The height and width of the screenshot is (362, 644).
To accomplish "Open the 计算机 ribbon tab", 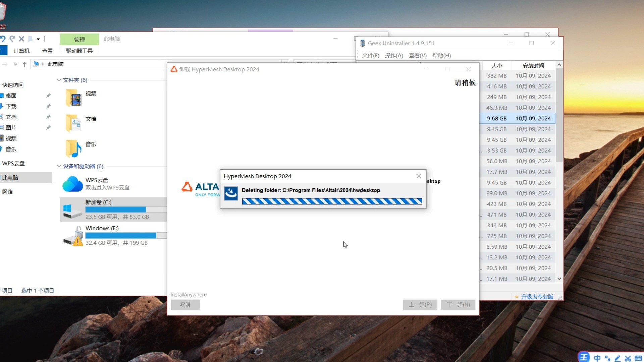I will click(21, 51).
